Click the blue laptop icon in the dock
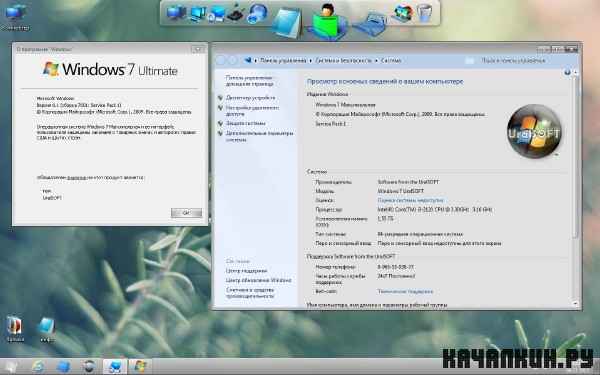 (x=370, y=24)
